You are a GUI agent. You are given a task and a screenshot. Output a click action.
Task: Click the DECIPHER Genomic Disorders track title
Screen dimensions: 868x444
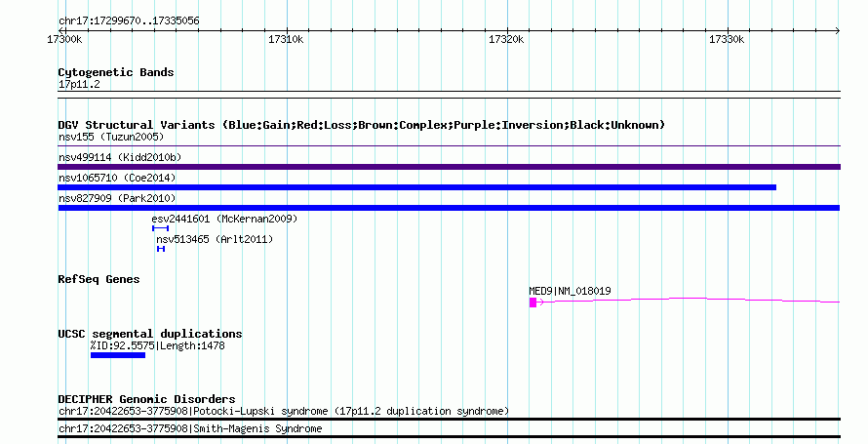point(146,399)
